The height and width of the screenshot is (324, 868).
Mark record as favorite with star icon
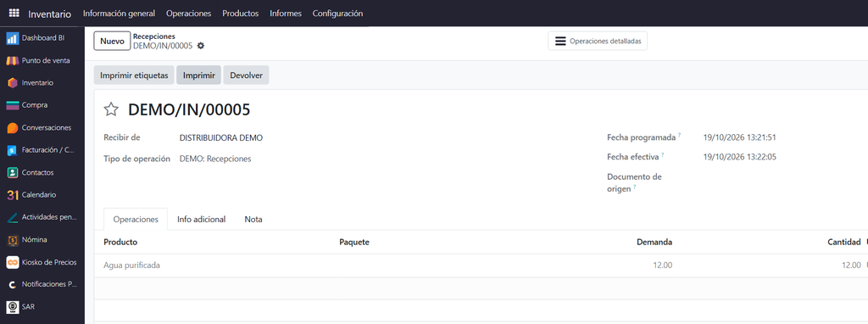point(111,109)
